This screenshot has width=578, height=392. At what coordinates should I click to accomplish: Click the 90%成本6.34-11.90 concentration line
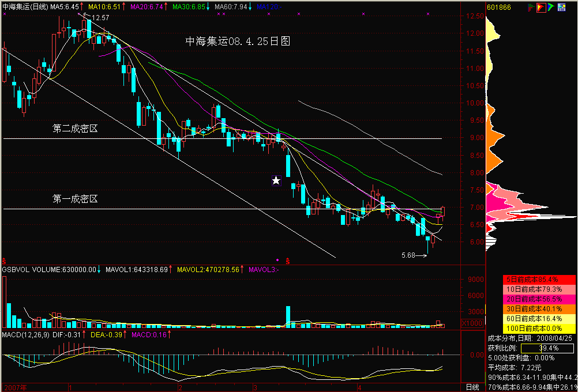click(532, 378)
